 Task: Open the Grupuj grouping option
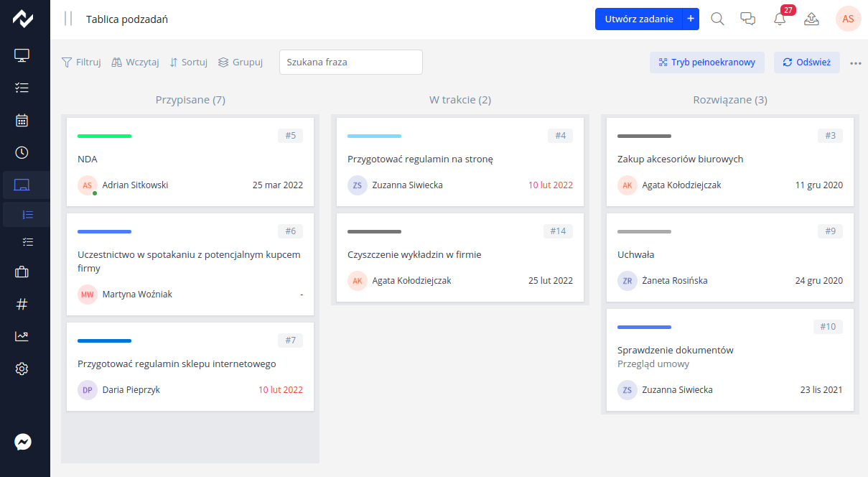pyautogui.click(x=241, y=62)
